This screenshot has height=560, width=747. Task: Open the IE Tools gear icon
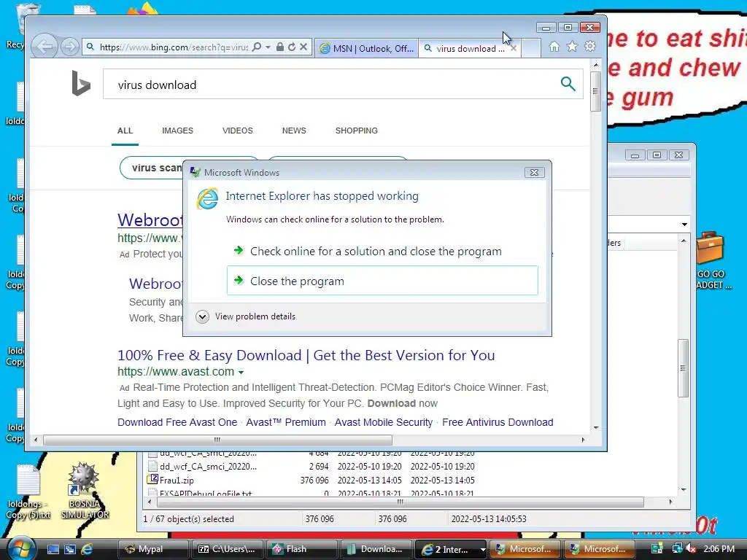(590, 47)
